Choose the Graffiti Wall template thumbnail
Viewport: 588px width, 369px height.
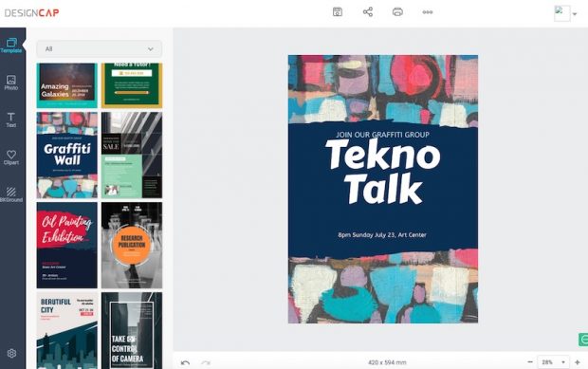click(x=67, y=155)
